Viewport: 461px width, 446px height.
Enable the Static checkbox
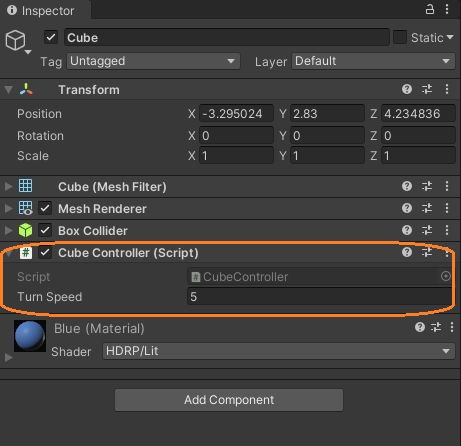pos(400,37)
